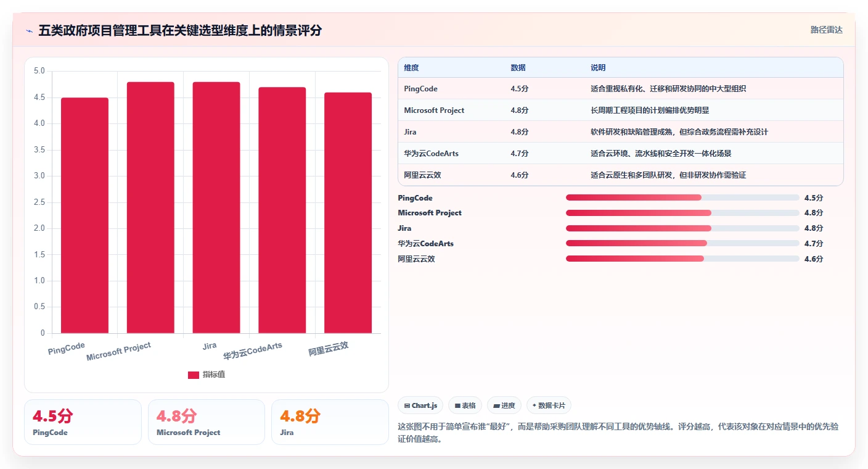The height and width of the screenshot is (469, 868).
Task: Click the 4.6分 table cell
Action: coord(520,175)
